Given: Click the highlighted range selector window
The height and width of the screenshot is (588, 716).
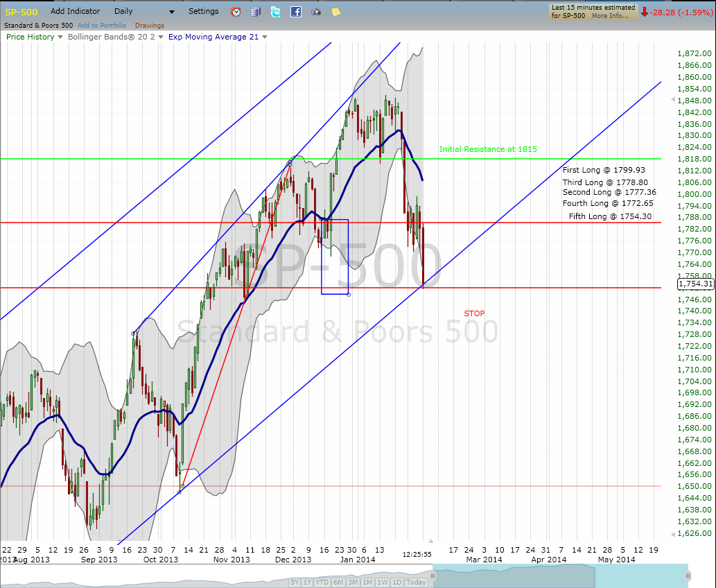Looking at the screenshot, I should coord(560,576).
